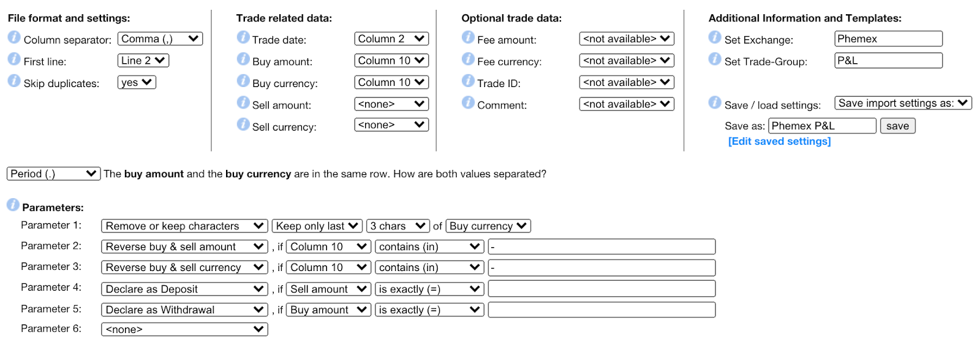
Task: Click info icon next to Skip duplicates
Action: 14,81
